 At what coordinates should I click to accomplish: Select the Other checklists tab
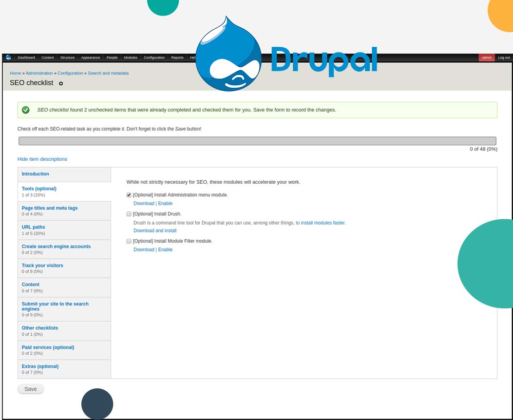pos(64,331)
